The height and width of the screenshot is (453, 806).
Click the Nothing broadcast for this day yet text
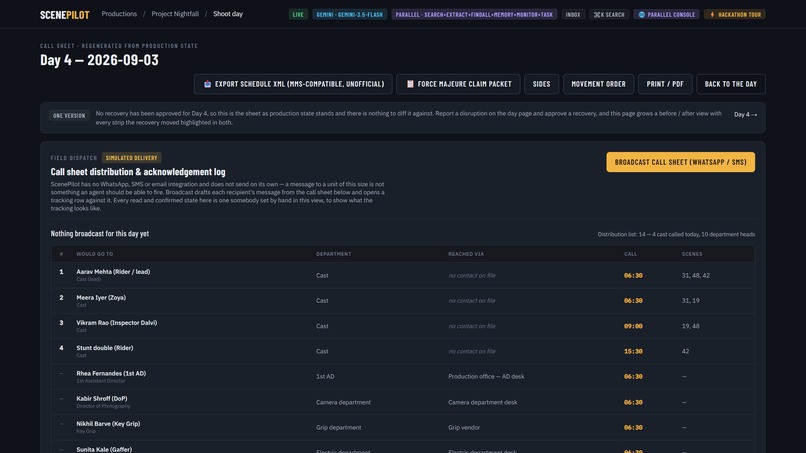tap(100, 233)
